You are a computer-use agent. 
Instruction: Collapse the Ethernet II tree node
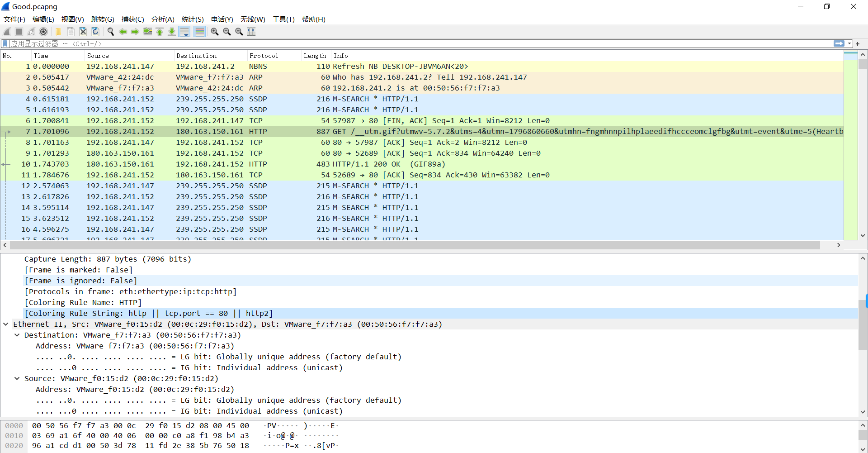tap(6, 324)
